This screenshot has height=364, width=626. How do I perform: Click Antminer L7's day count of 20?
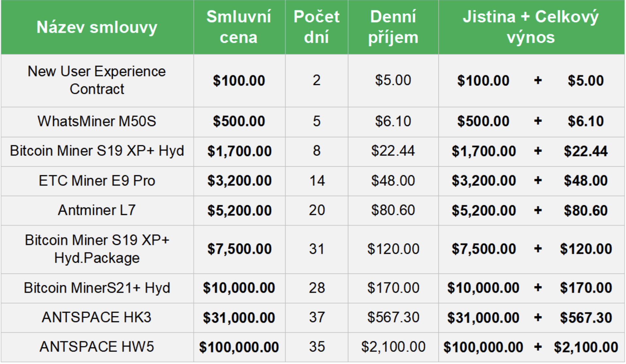coord(317,210)
